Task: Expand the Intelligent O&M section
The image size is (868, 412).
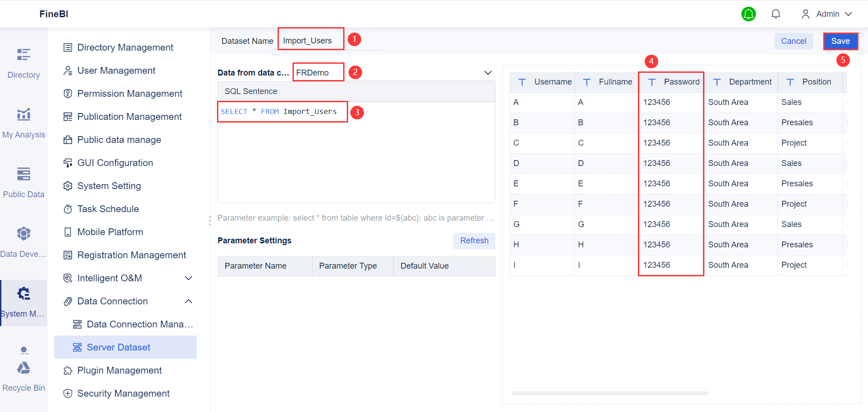Action: pyautogui.click(x=189, y=278)
